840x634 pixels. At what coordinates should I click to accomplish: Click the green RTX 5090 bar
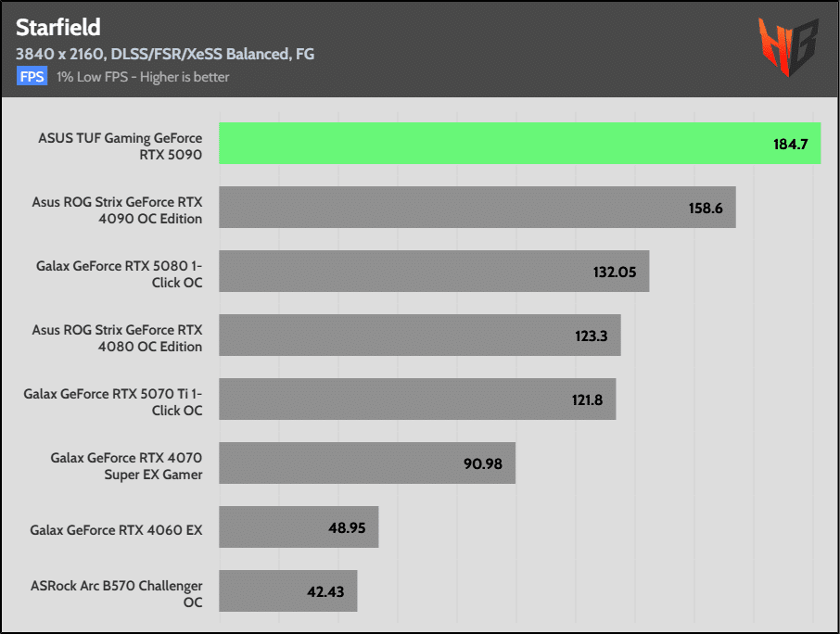coord(519,143)
